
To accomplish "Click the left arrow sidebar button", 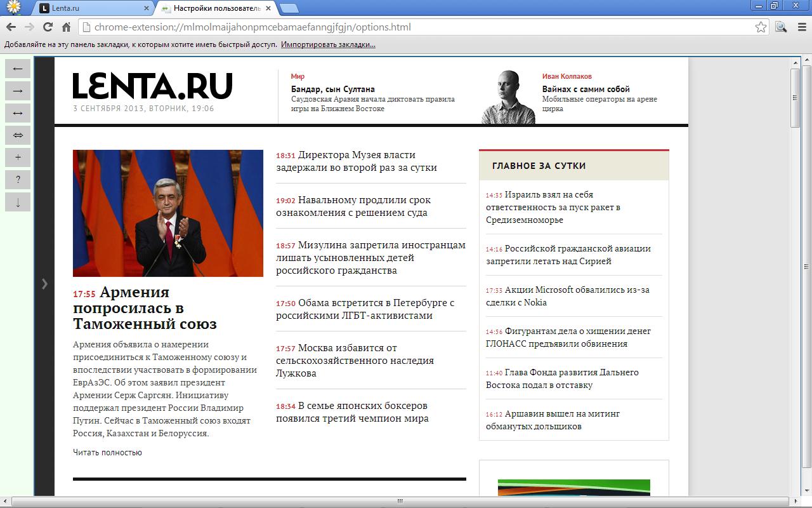I will 18,69.
